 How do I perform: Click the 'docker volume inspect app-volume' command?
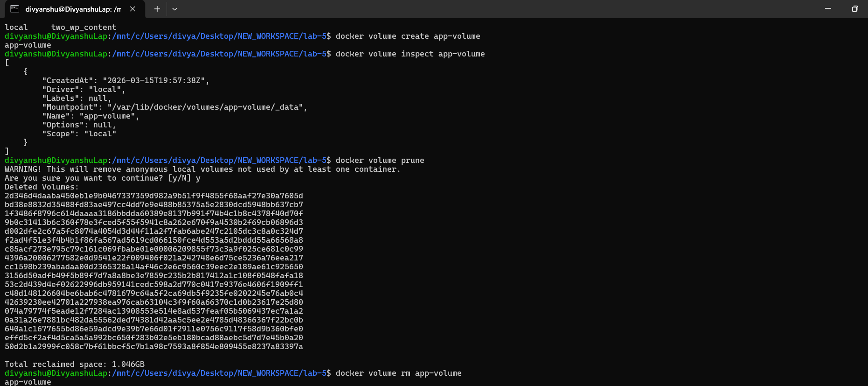(410, 54)
